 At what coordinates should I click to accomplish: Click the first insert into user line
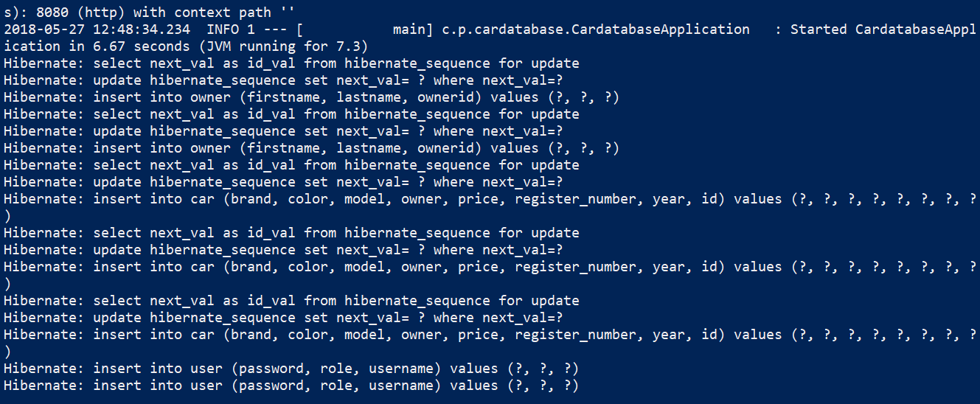point(291,369)
